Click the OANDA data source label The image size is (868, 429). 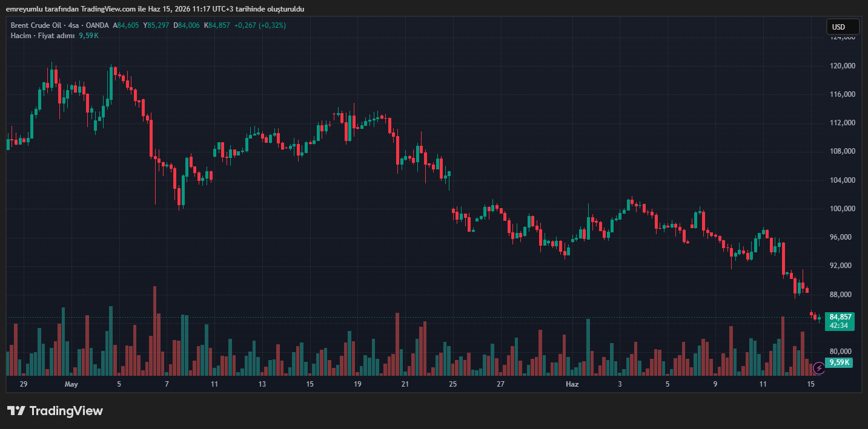coord(98,25)
